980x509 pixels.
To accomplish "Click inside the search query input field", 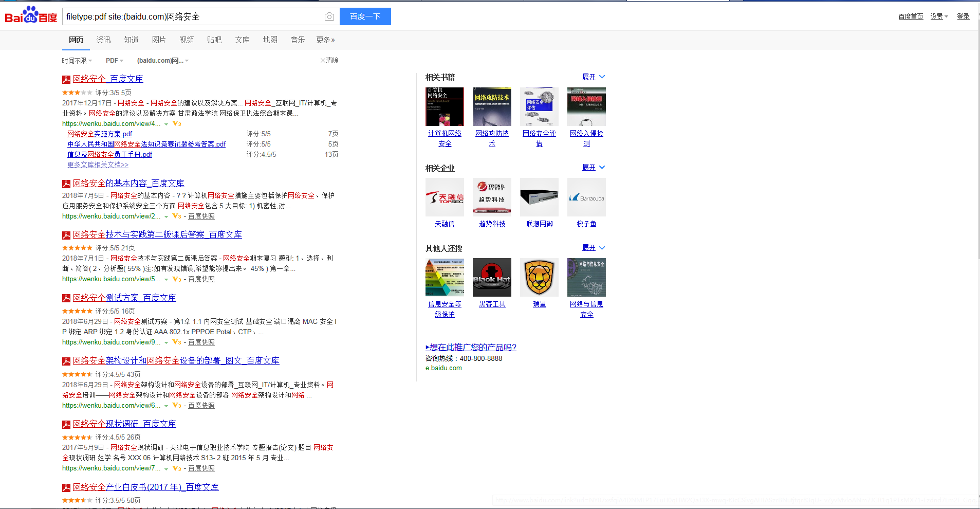I will pyautogui.click(x=193, y=16).
